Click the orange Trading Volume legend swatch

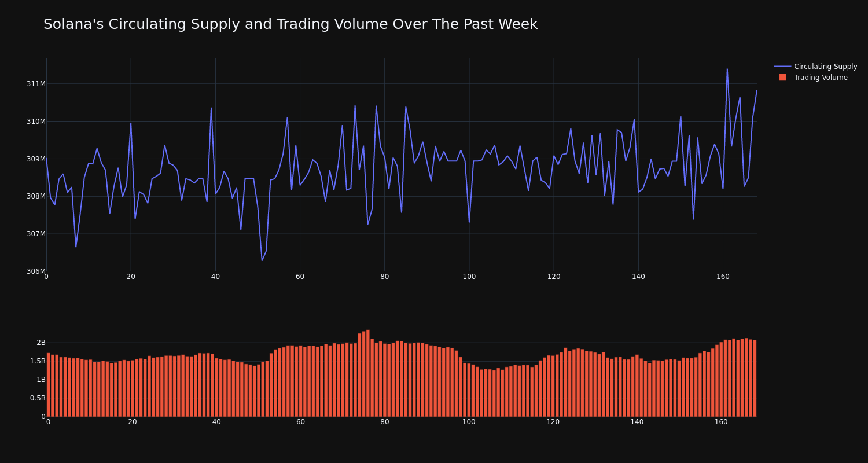pyautogui.click(x=782, y=78)
